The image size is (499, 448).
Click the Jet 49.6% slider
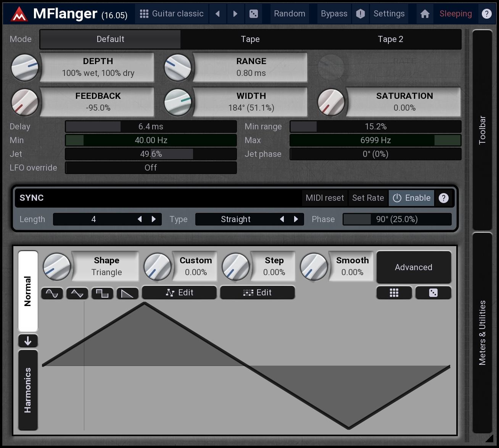tap(151, 154)
